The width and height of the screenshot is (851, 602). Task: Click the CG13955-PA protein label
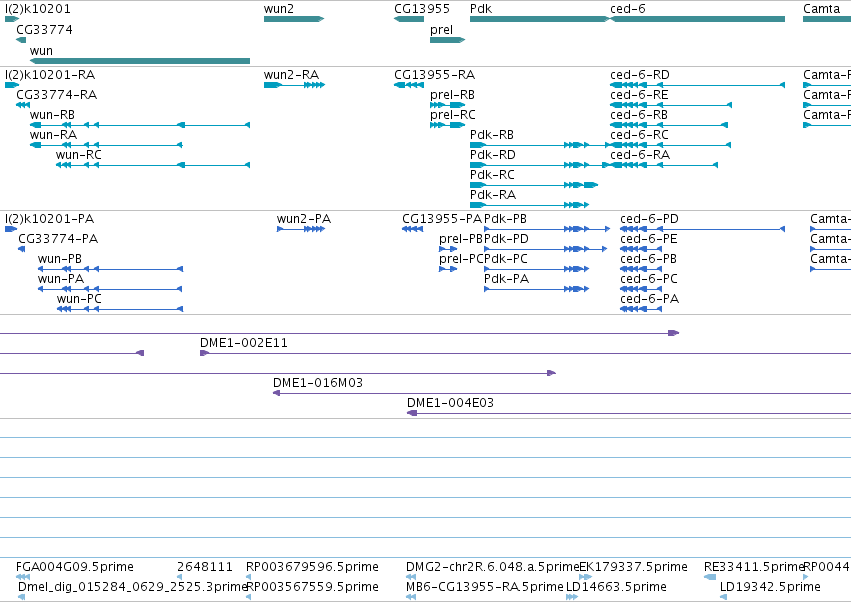click(442, 219)
